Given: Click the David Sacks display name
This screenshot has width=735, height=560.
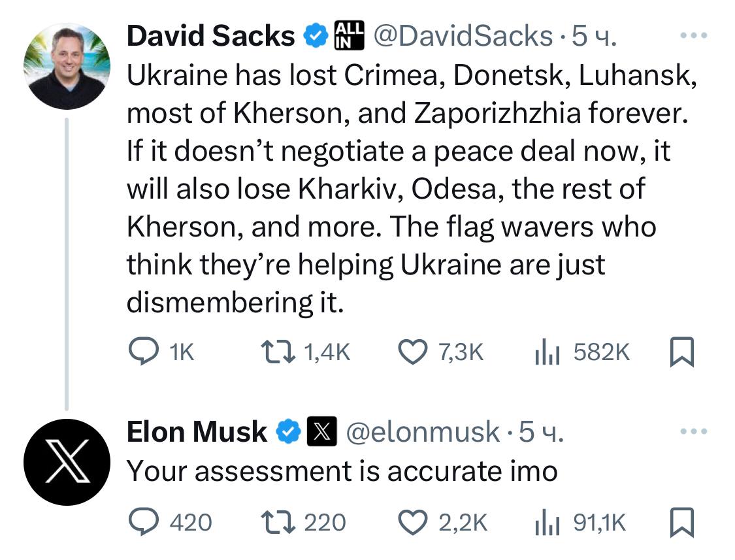Looking at the screenshot, I should [x=210, y=36].
